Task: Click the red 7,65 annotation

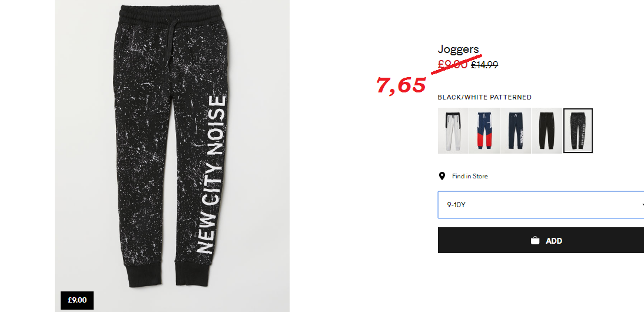Action: (x=401, y=85)
